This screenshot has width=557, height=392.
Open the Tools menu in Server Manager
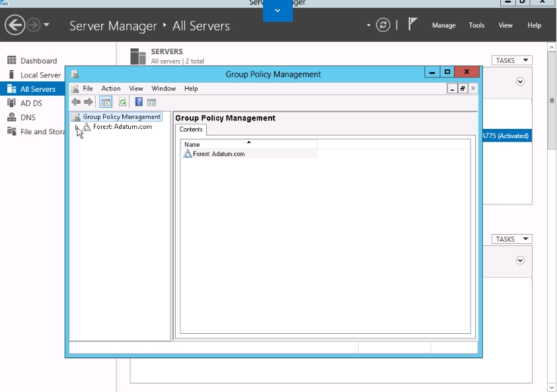click(x=476, y=25)
